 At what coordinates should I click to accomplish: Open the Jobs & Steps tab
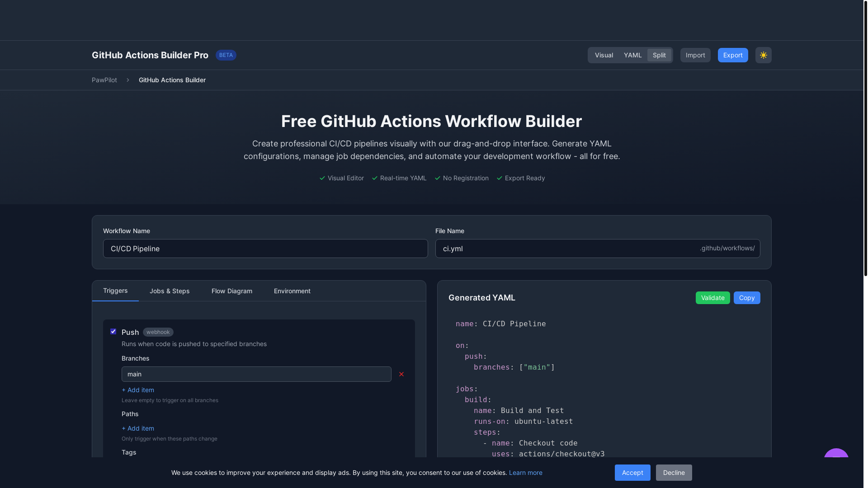tap(170, 291)
